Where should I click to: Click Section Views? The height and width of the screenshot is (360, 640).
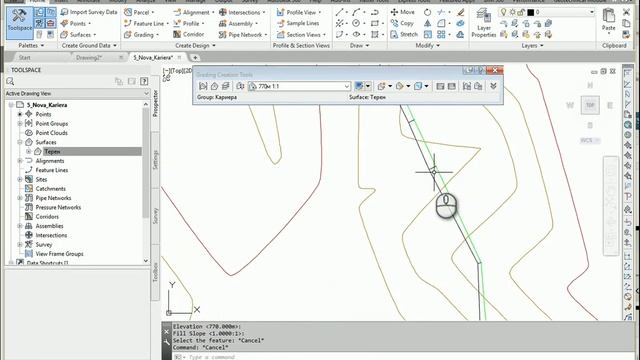(x=301, y=35)
